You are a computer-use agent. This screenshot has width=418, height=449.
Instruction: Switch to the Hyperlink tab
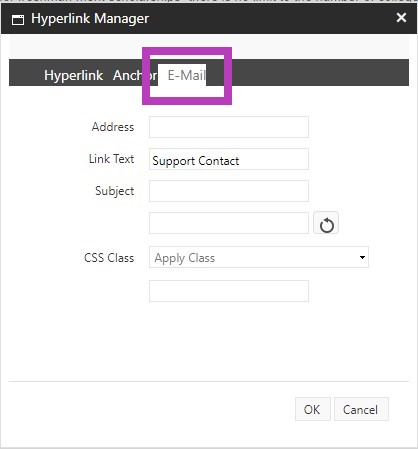coord(73,75)
